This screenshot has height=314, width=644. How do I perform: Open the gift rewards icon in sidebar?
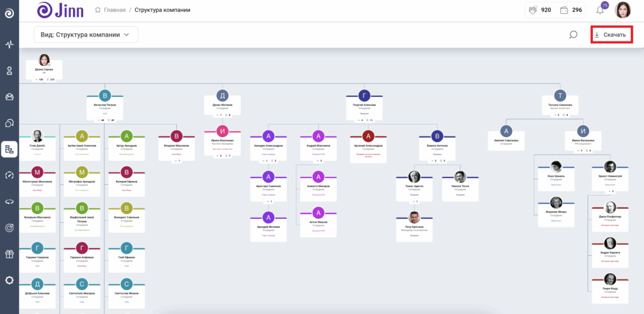9,254
